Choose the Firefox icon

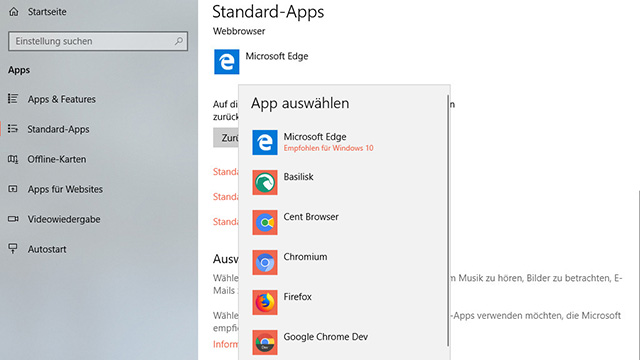[265, 302]
